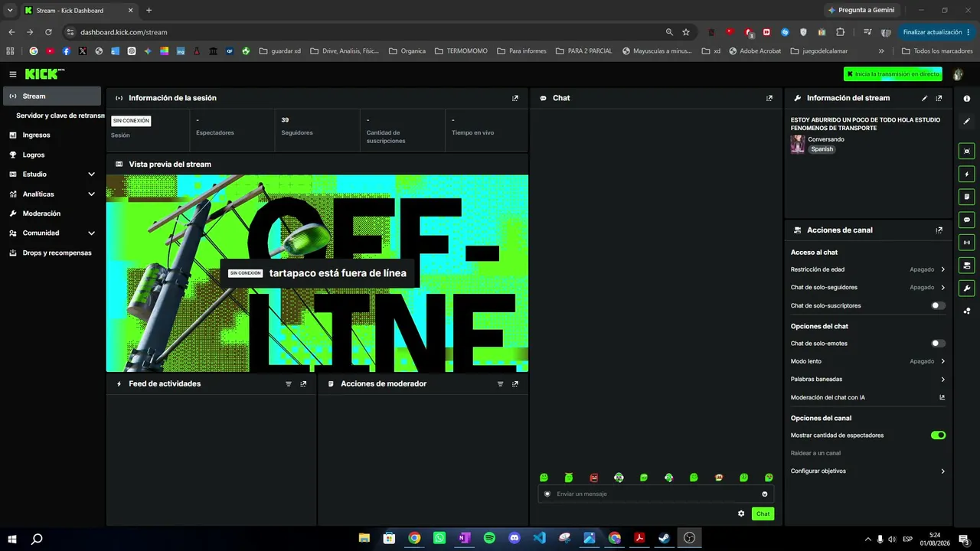The image size is (980, 551).
Task: Click the pencil edit icon in the right rail
Action: (x=967, y=121)
